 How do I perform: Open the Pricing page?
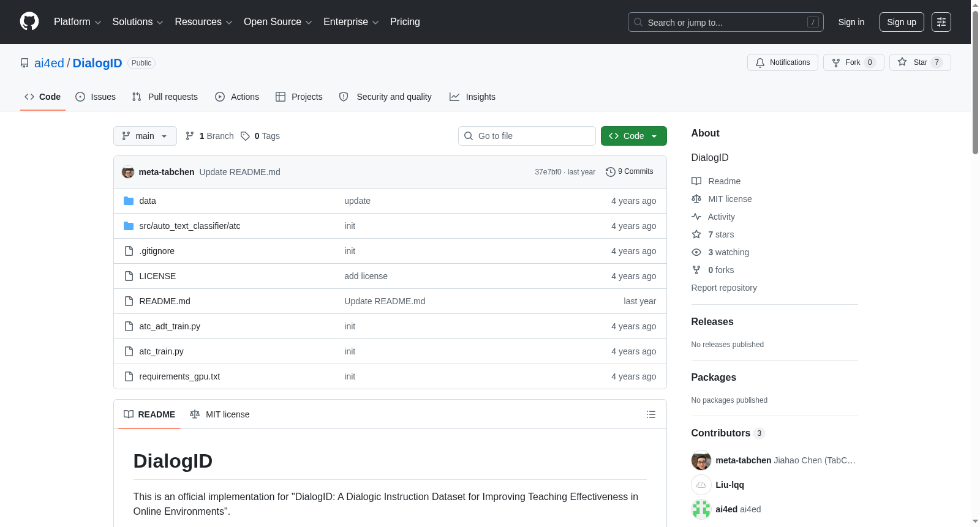click(x=405, y=22)
